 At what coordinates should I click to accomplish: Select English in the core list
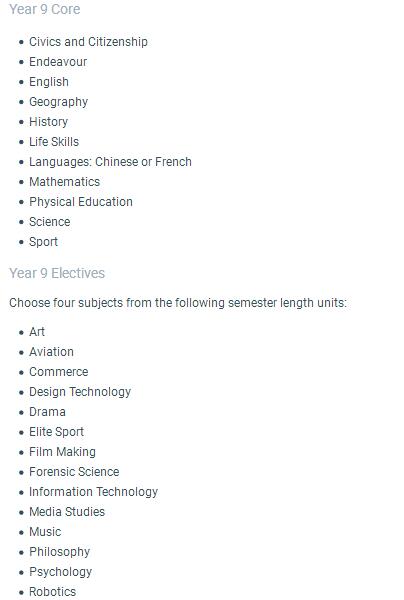point(49,82)
